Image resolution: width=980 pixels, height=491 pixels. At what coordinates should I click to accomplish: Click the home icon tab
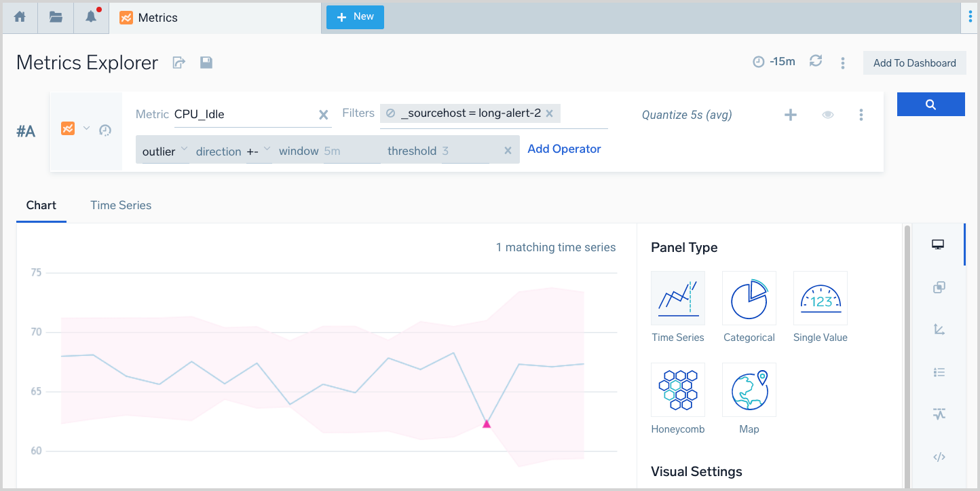click(20, 18)
